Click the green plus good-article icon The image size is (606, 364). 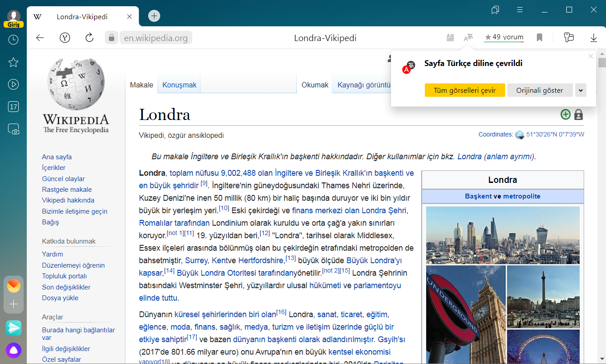click(565, 115)
